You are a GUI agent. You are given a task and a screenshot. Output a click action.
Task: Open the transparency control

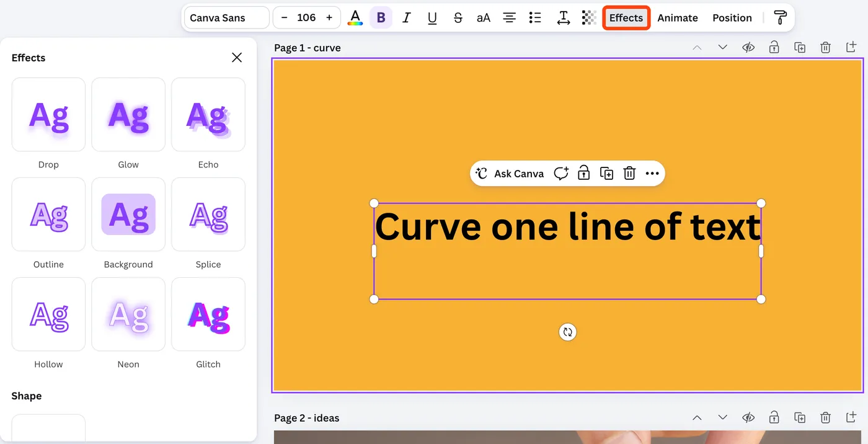(589, 17)
